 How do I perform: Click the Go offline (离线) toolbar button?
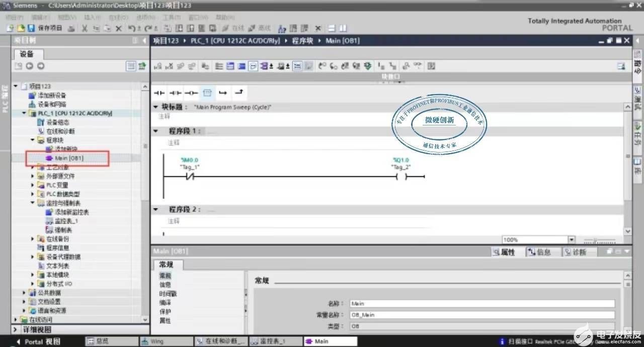point(260,28)
